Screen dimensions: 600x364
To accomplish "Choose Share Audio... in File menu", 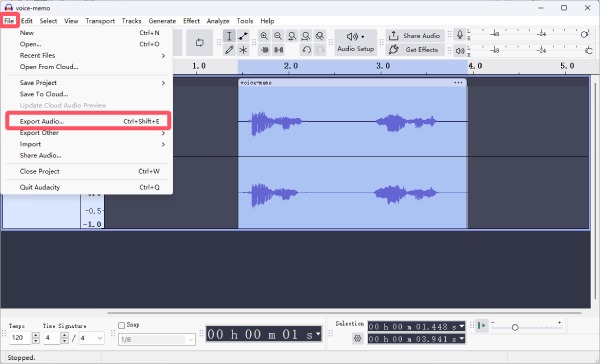I will tap(88, 155).
